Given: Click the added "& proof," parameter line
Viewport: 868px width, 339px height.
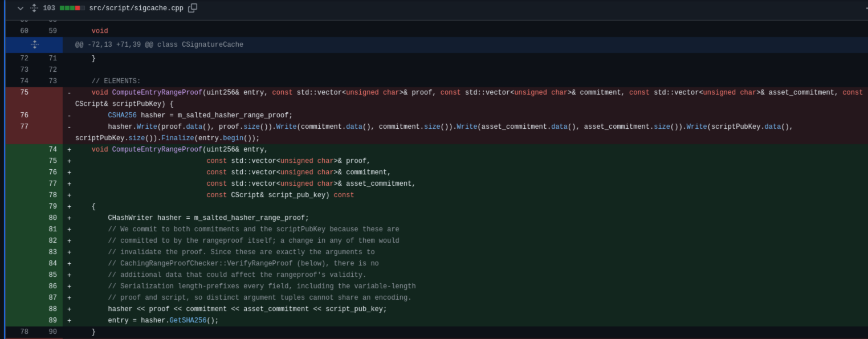Looking at the screenshot, I should (x=288, y=161).
